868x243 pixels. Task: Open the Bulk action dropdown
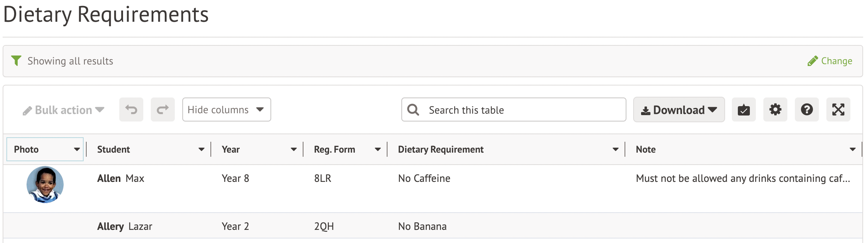point(63,110)
